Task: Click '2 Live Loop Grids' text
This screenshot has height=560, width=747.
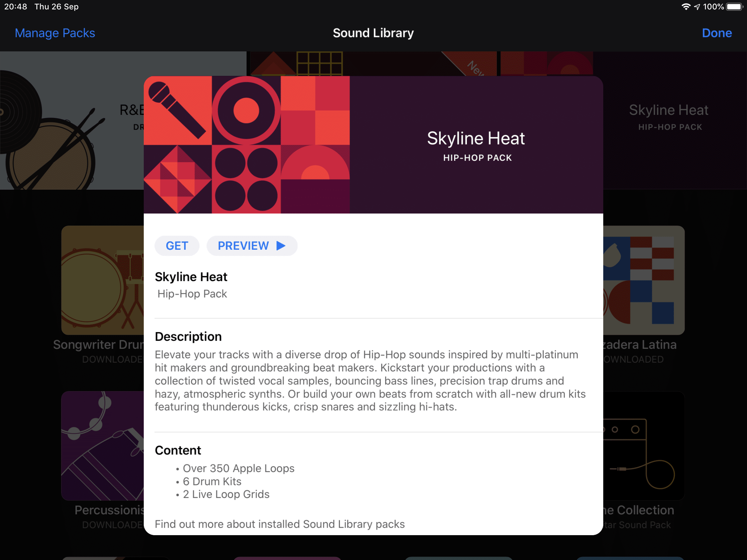Action: (x=226, y=494)
